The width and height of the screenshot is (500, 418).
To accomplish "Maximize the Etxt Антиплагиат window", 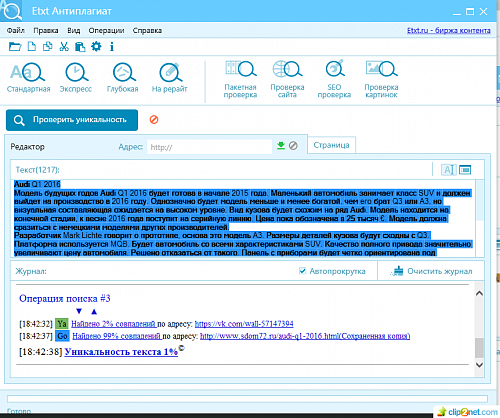I will pos(470,12).
